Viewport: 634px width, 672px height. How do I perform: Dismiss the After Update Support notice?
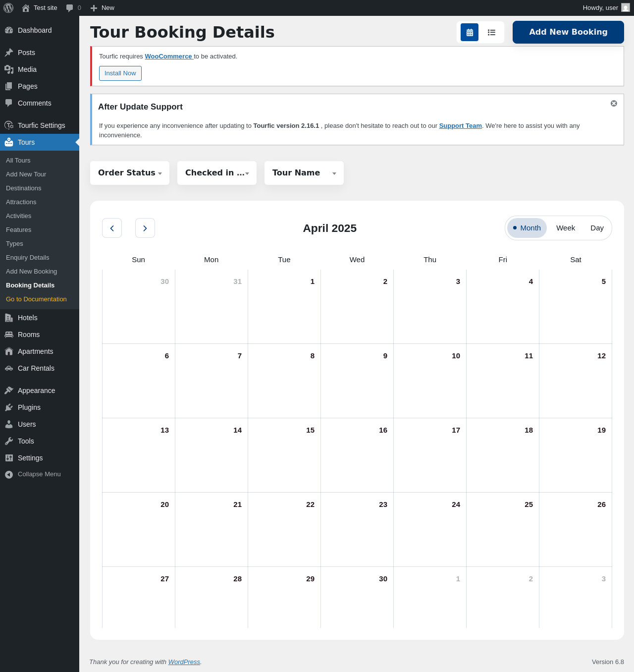614,104
